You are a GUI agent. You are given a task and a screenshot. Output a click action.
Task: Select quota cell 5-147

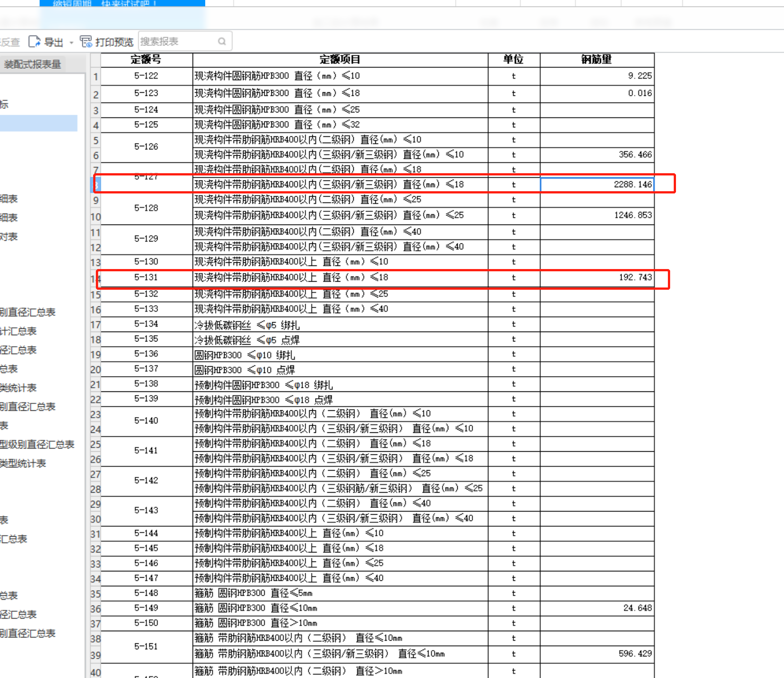point(146,578)
